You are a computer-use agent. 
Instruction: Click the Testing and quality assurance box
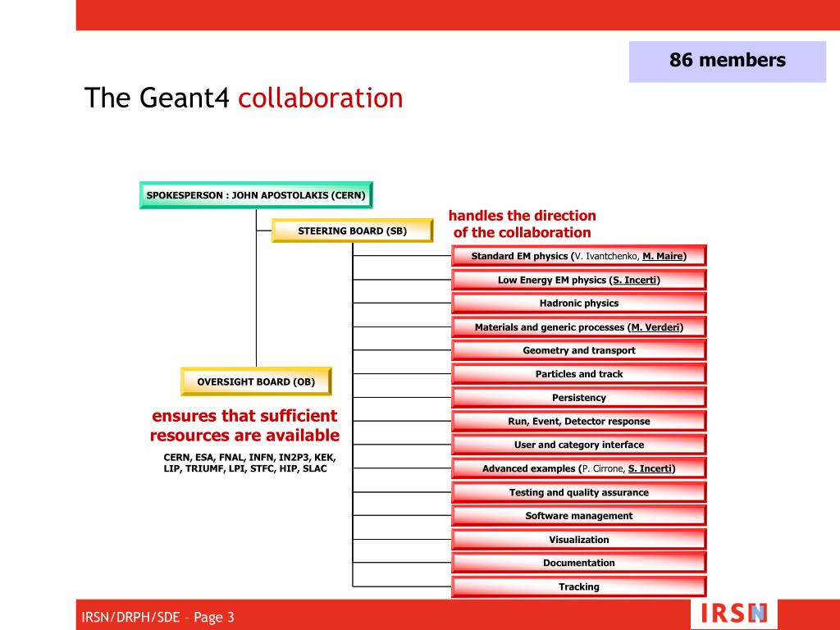click(579, 492)
